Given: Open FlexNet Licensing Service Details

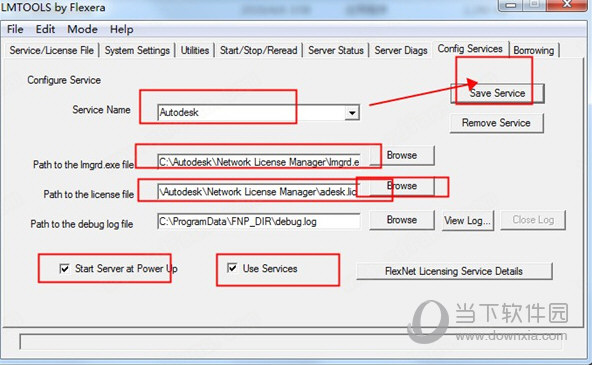Looking at the screenshot, I should point(454,271).
